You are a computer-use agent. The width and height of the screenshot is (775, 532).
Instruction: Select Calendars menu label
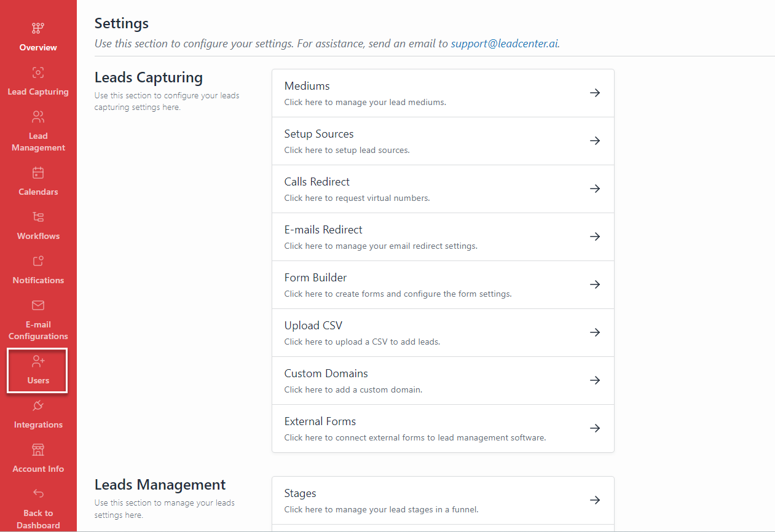coord(38,192)
